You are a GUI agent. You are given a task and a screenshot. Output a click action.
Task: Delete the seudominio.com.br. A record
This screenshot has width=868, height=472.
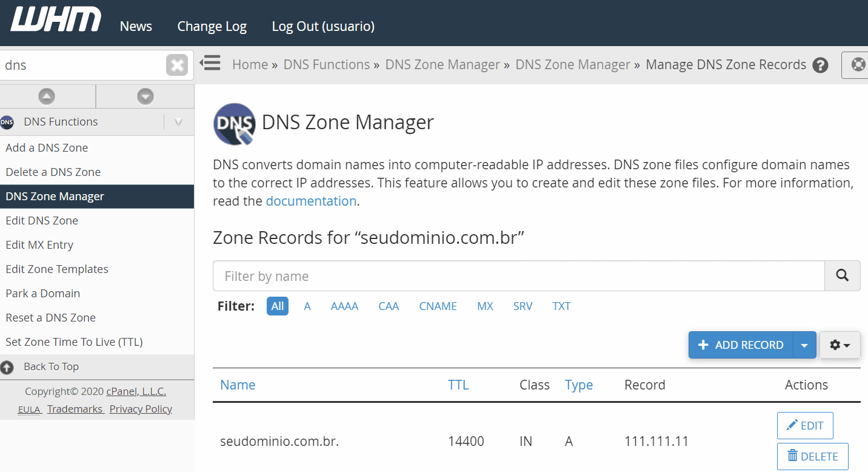(812, 457)
